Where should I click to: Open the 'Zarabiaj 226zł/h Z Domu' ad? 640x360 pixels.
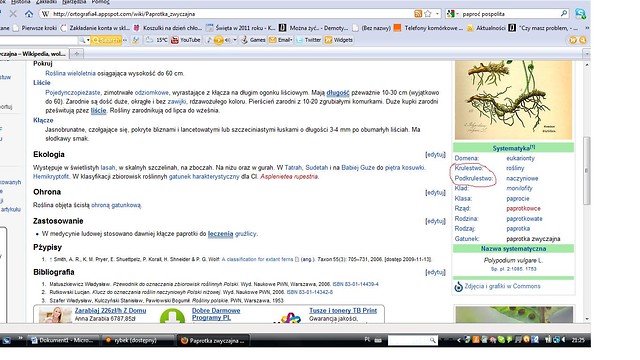(110, 311)
